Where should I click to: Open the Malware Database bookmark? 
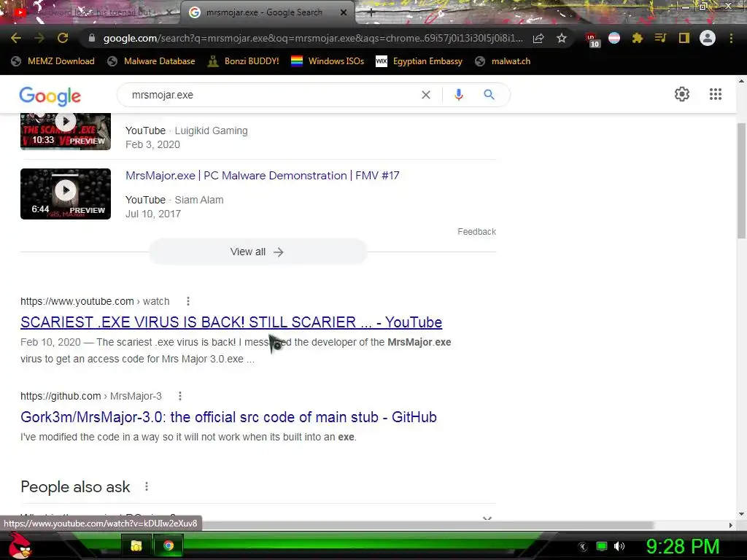coord(152,61)
